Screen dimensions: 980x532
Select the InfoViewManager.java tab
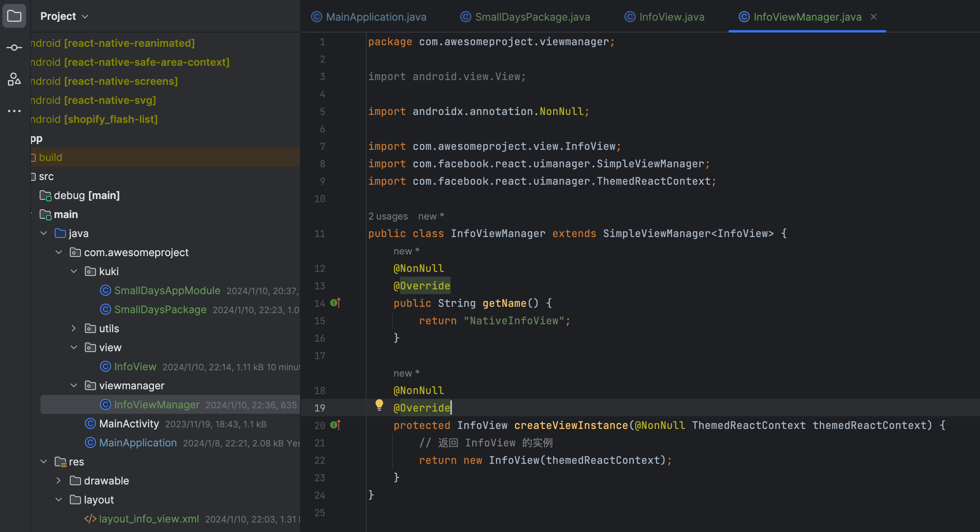(x=807, y=17)
